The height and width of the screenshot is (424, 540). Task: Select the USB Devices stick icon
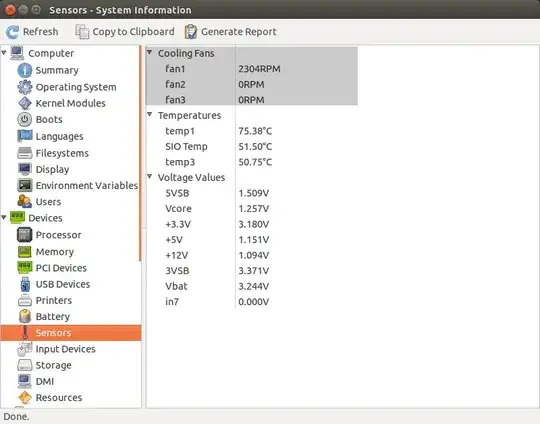click(x=25, y=284)
